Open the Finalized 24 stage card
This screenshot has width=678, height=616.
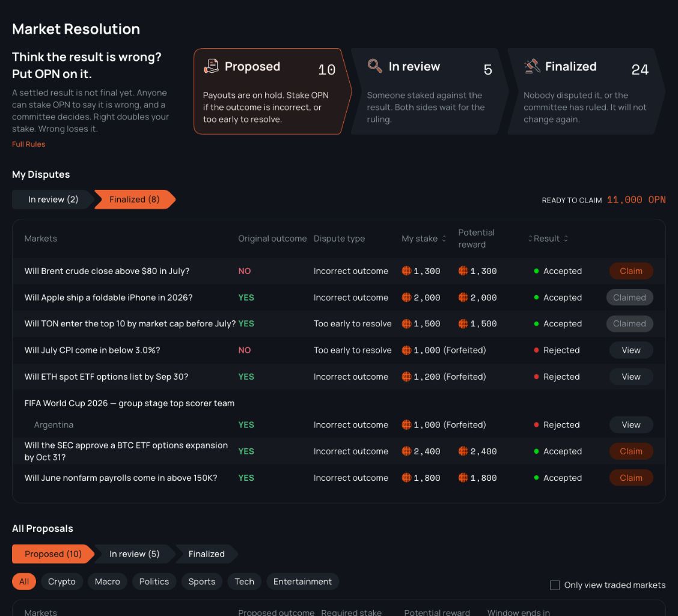coord(586,91)
